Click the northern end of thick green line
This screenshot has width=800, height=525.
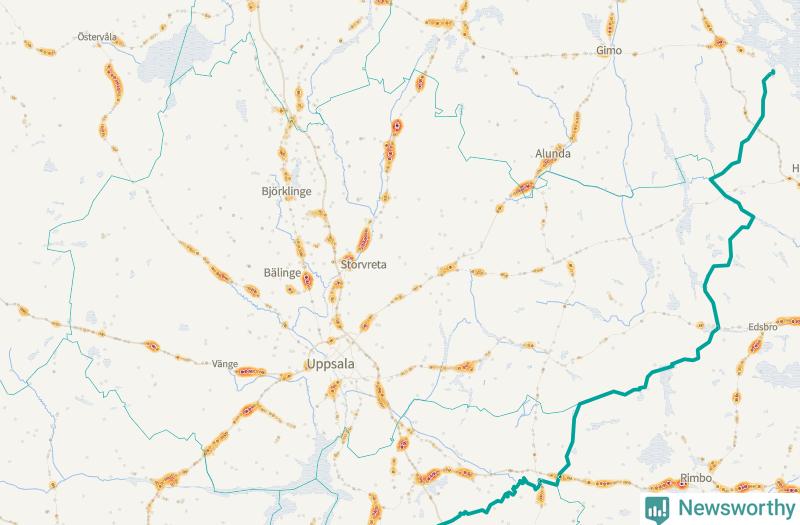772,72
